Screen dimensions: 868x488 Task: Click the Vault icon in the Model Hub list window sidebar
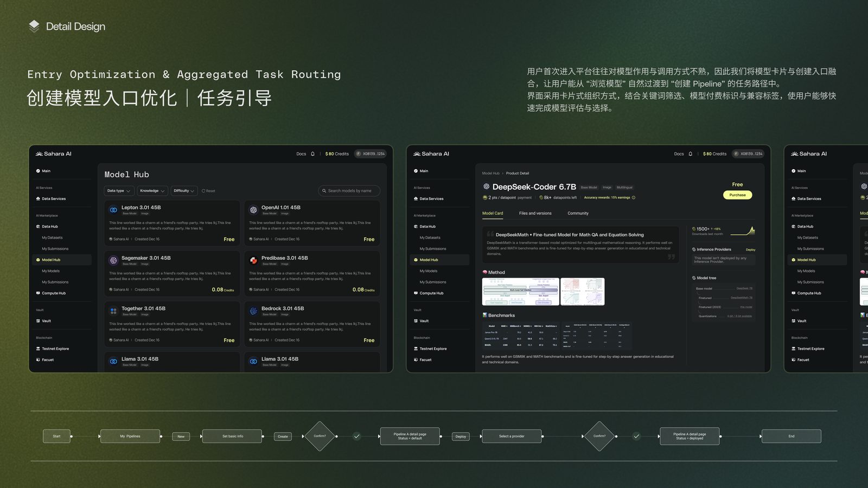tap(38, 321)
